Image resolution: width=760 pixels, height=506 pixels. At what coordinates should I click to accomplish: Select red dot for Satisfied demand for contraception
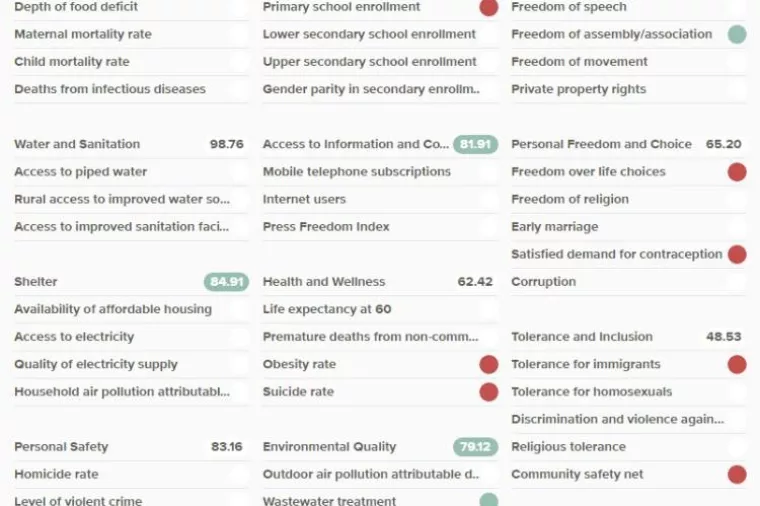pos(737,254)
